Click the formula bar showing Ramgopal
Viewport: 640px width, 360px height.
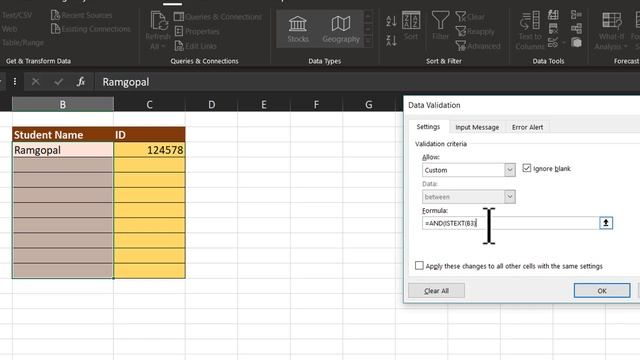point(367,82)
